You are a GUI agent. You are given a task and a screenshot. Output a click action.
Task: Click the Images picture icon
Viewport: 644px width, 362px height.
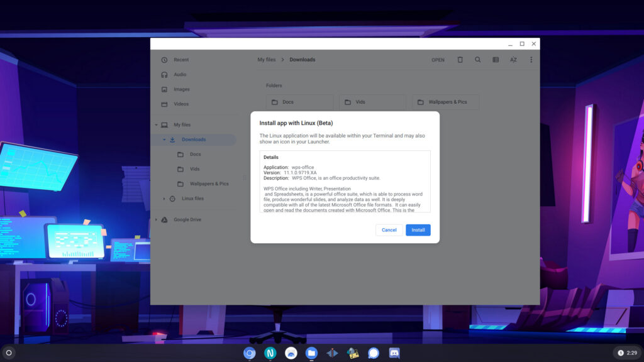(x=164, y=89)
